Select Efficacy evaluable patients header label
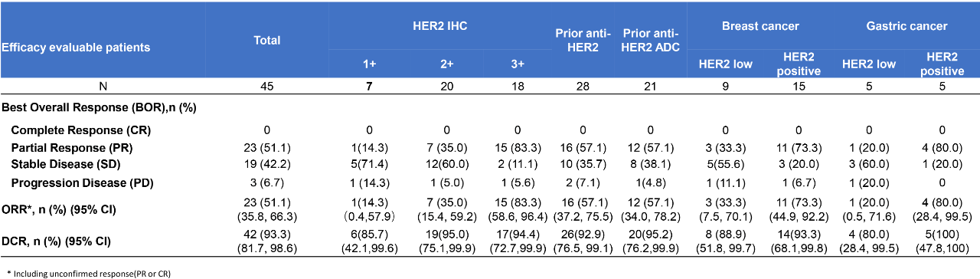The height and width of the screenshot is (279, 980). coord(75,47)
